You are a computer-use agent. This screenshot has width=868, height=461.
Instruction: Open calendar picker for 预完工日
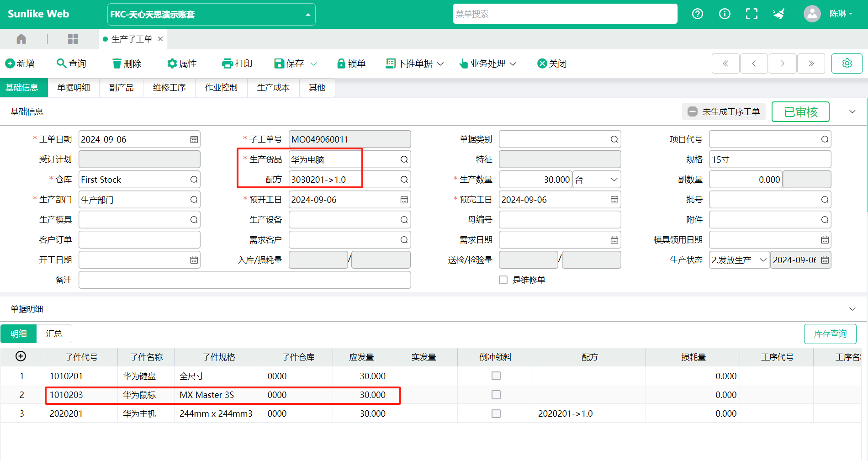(x=614, y=200)
